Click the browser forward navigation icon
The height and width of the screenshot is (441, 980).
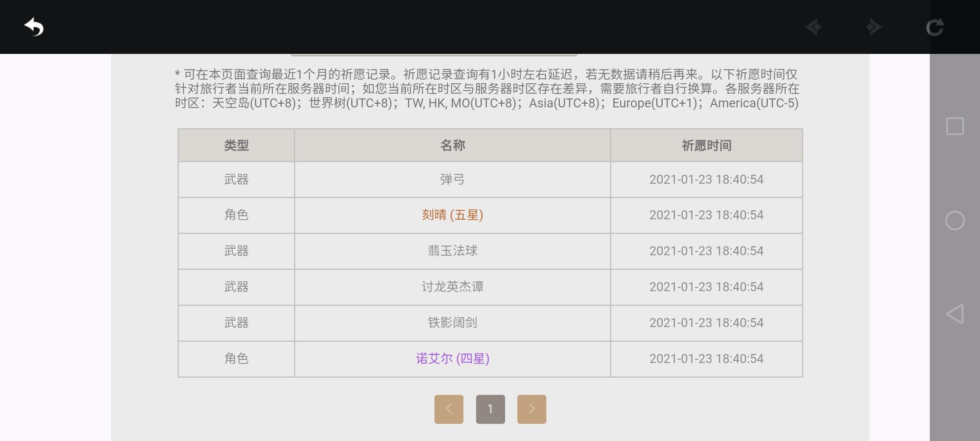pyautogui.click(x=873, y=27)
